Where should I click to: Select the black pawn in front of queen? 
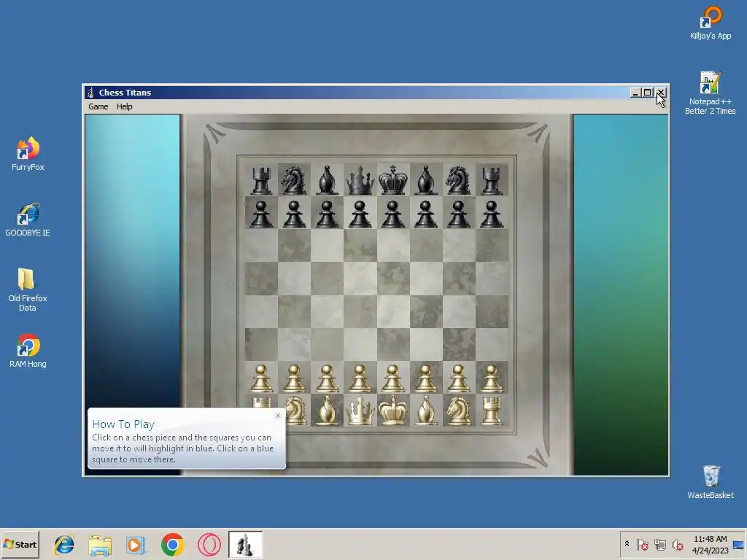(360, 214)
